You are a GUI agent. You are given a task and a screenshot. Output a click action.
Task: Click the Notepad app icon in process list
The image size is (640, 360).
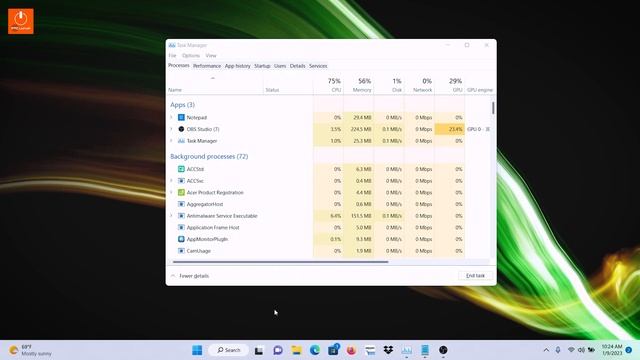coord(181,118)
